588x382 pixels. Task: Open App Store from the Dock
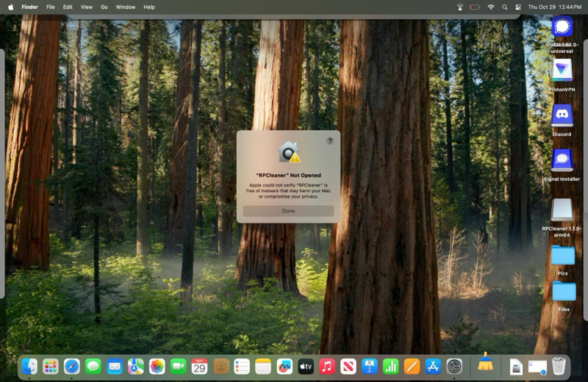pos(433,367)
